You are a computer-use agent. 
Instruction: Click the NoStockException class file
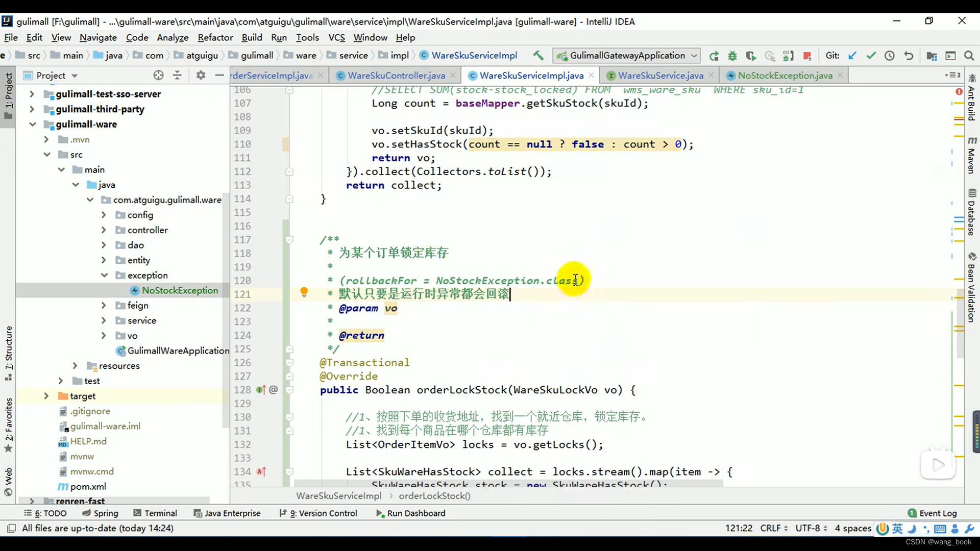click(x=179, y=290)
